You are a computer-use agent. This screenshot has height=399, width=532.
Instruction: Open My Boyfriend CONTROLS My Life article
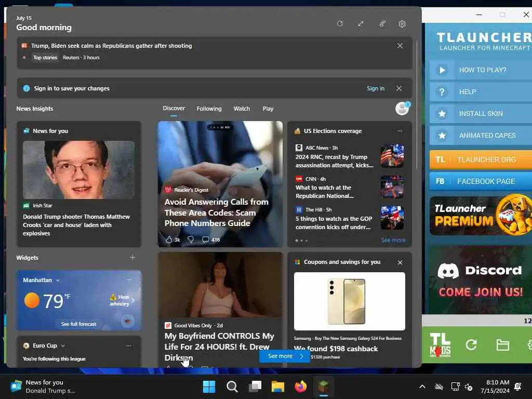click(x=220, y=347)
